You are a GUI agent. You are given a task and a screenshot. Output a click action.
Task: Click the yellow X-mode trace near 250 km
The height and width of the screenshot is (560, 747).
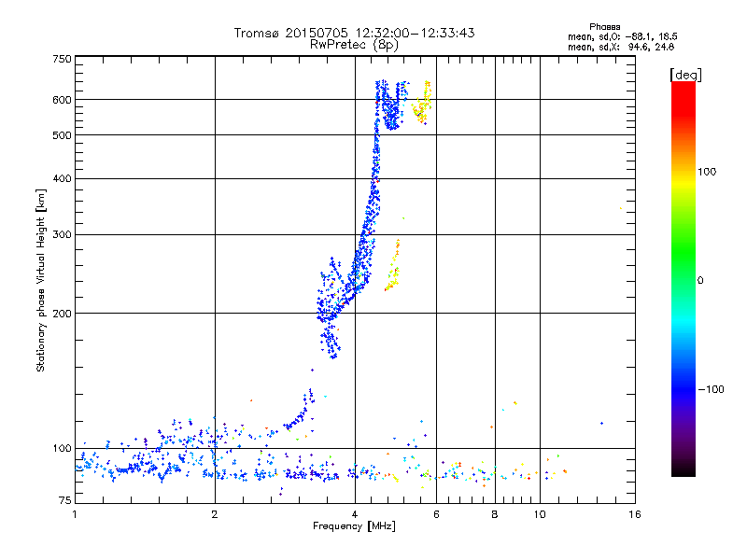pyautogui.click(x=392, y=266)
